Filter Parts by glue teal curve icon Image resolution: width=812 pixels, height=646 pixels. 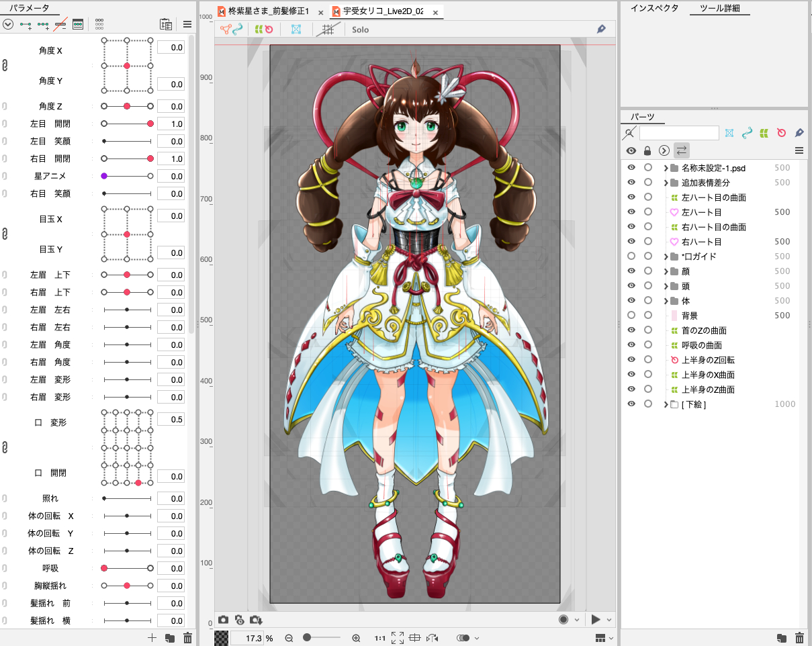click(746, 133)
